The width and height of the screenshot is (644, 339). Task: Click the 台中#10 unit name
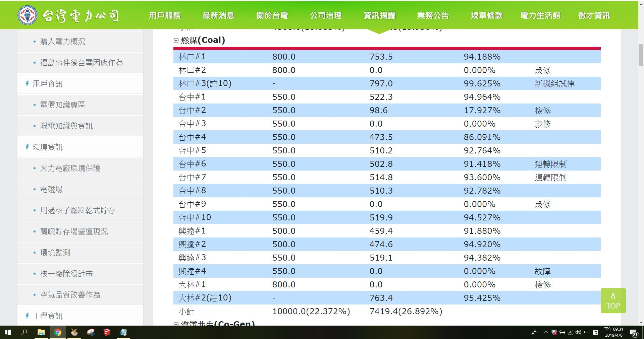coord(195,217)
